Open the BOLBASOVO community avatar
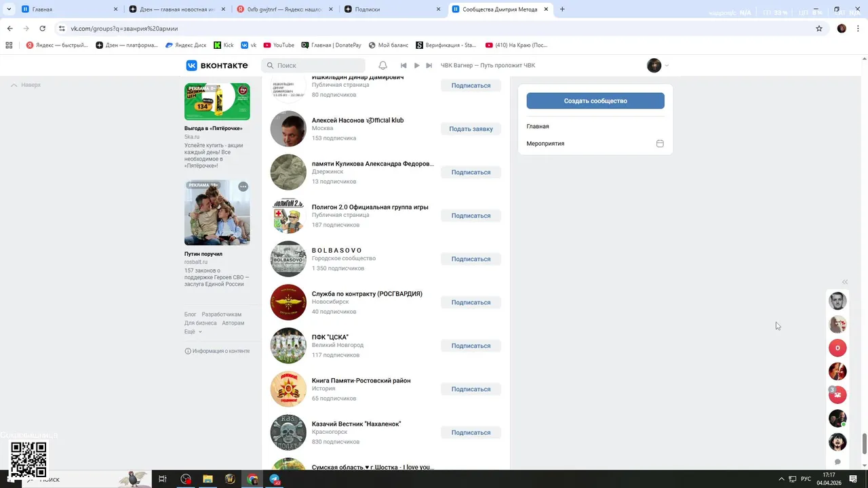The image size is (868, 488). 288,259
